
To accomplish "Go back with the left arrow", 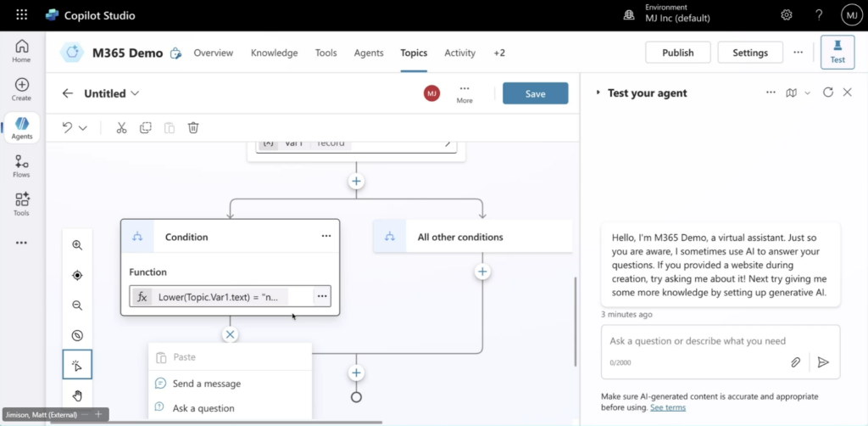I will [68, 93].
